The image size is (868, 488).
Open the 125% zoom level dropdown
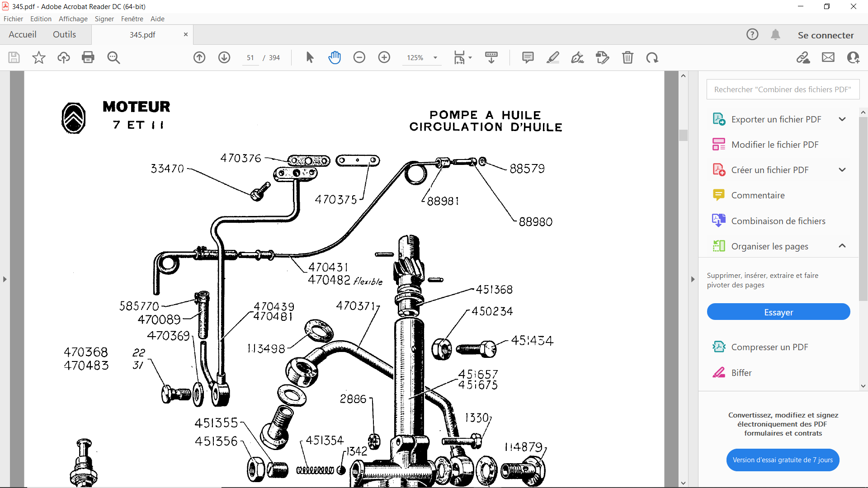coord(435,58)
